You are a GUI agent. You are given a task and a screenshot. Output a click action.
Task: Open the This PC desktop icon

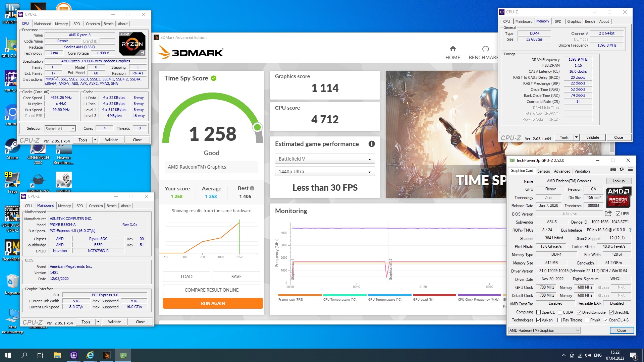(x=12, y=321)
